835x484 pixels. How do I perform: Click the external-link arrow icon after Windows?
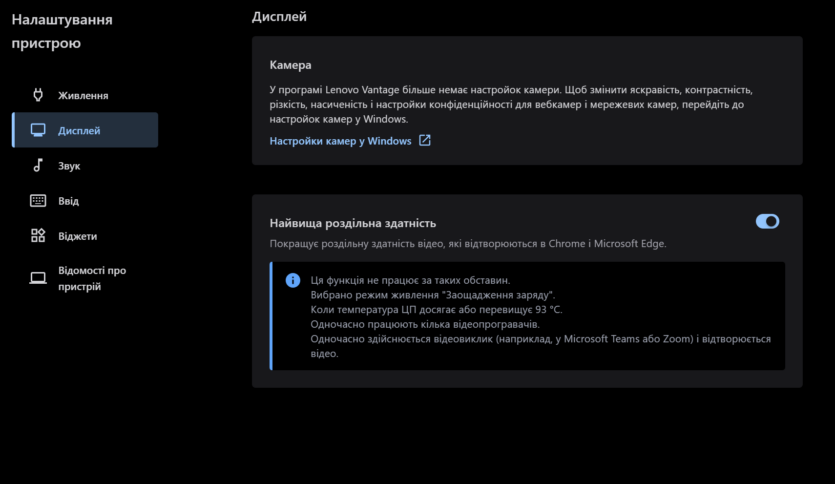[x=424, y=140]
